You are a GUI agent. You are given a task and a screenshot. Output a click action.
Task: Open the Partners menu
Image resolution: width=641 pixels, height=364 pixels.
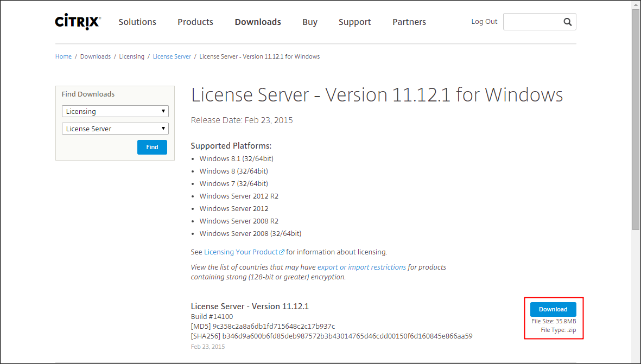[x=409, y=22]
